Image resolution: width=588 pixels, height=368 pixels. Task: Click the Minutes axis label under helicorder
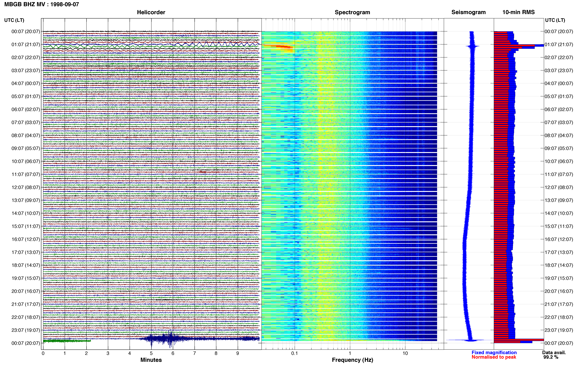151,360
